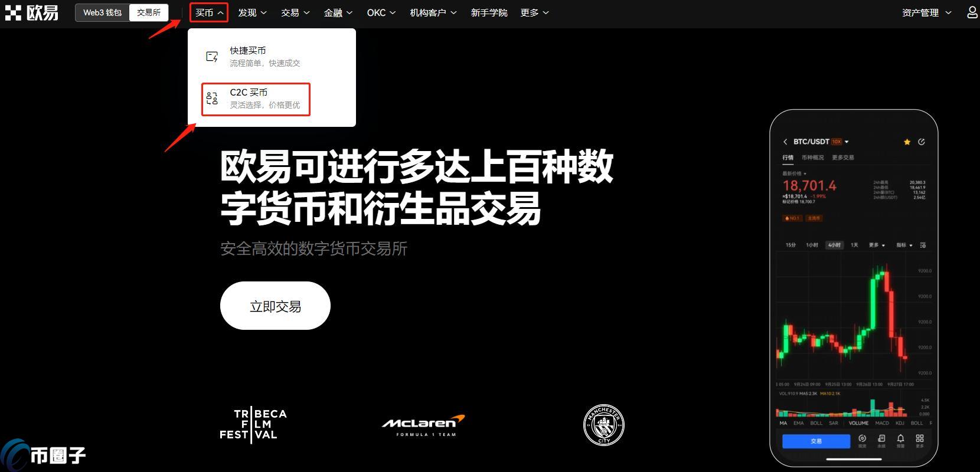Viewport: 980px width, 472px height.
Task: Open the 资产管理 dropdown
Action: 927,12
